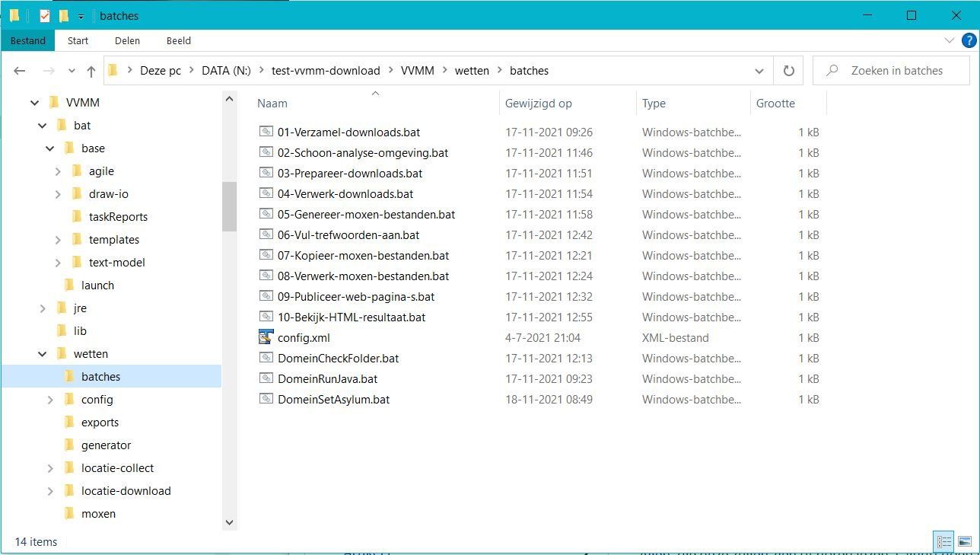Expand the locatie-collect tree node
This screenshot has width=980, height=555.
(50, 468)
